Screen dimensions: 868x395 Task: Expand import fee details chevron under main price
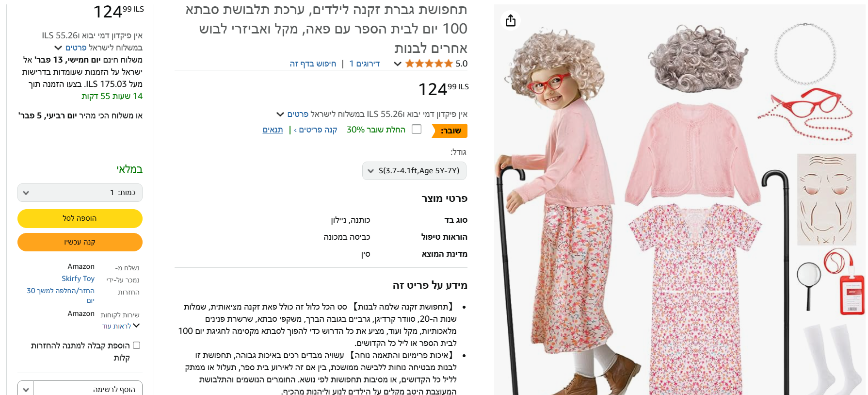280,115
